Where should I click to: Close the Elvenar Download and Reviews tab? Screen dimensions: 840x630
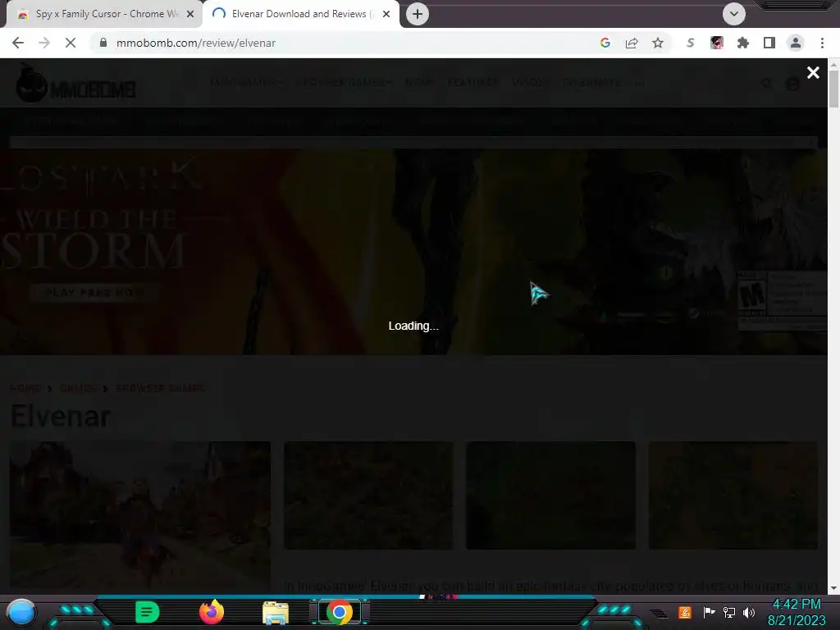[x=386, y=14]
